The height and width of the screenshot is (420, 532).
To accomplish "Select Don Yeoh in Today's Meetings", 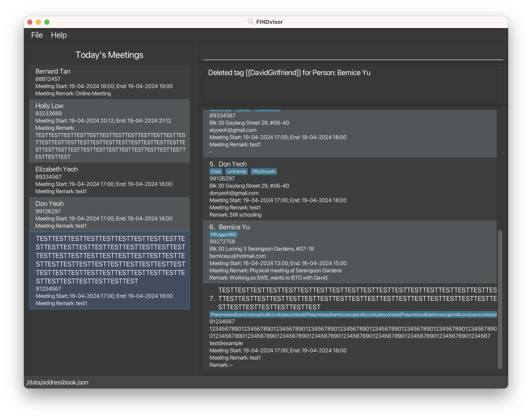I will (x=109, y=214).
